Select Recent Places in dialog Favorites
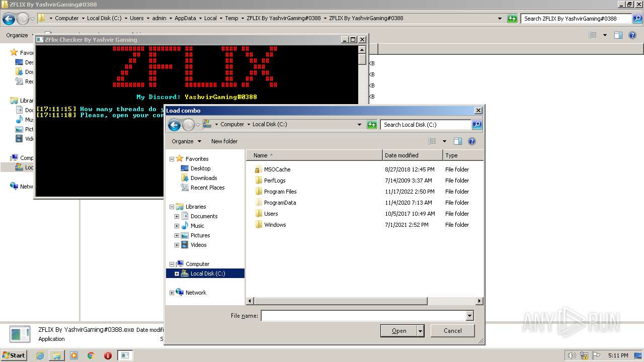The height and width of the screenshot is (362, 644). (207, 188)
